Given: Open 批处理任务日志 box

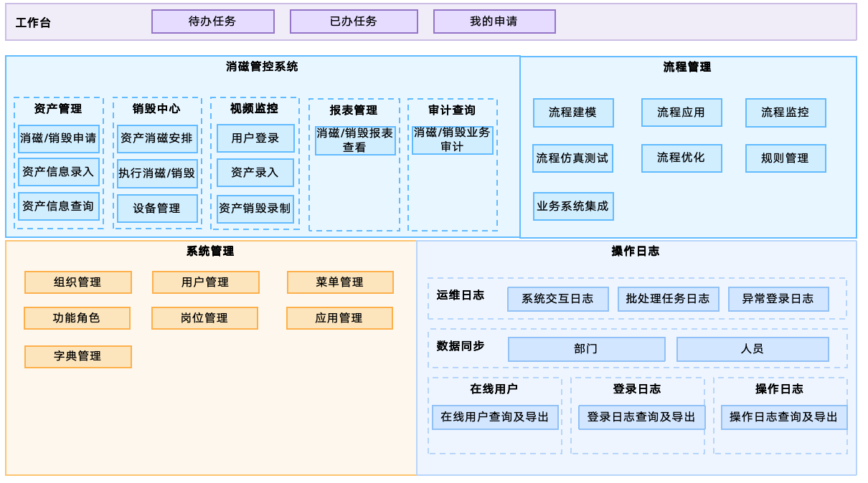Looking at the screenshot, I should (669, 300).
